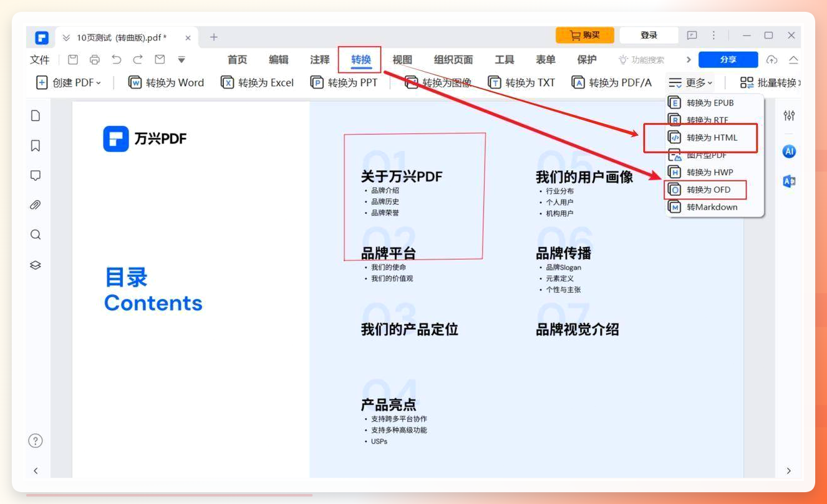The height and width of the screenshot is (504, 827).
Task: Add a new tab with plus icon
Action: tap(214, 37)
